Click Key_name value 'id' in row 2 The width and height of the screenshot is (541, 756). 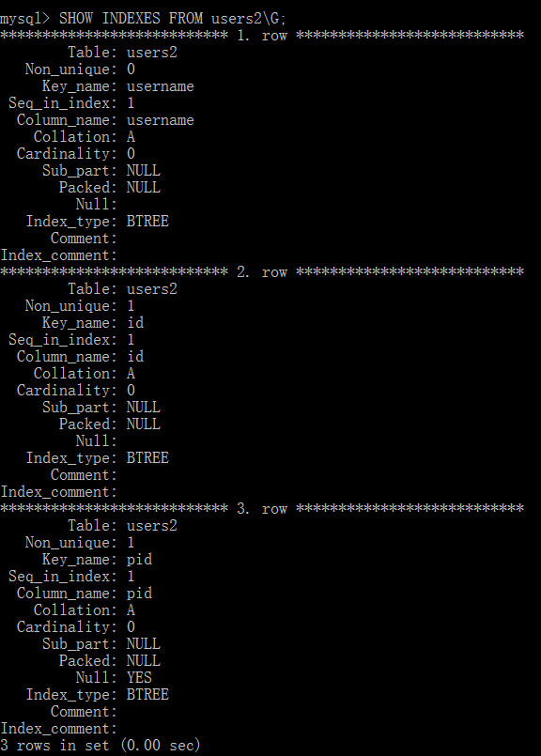(x=135, y=322)
